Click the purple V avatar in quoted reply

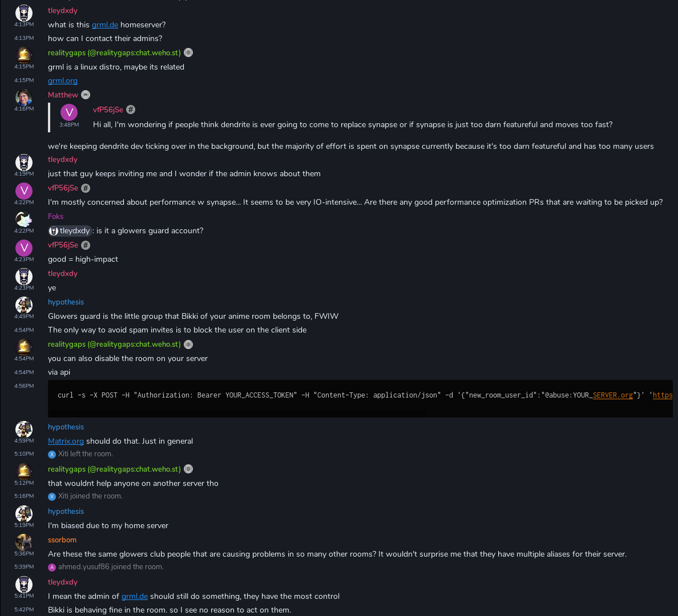click(x=69, y=112)
